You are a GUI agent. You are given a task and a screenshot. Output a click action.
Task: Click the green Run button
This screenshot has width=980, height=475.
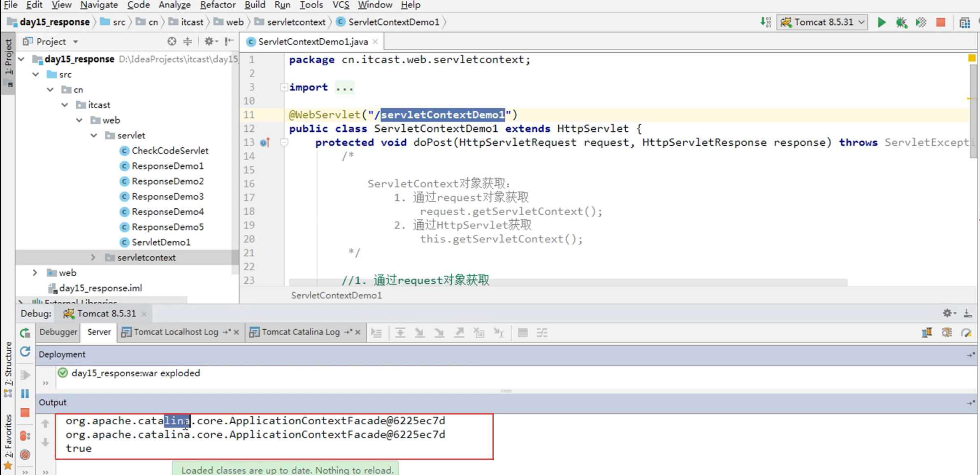point(881,22)
